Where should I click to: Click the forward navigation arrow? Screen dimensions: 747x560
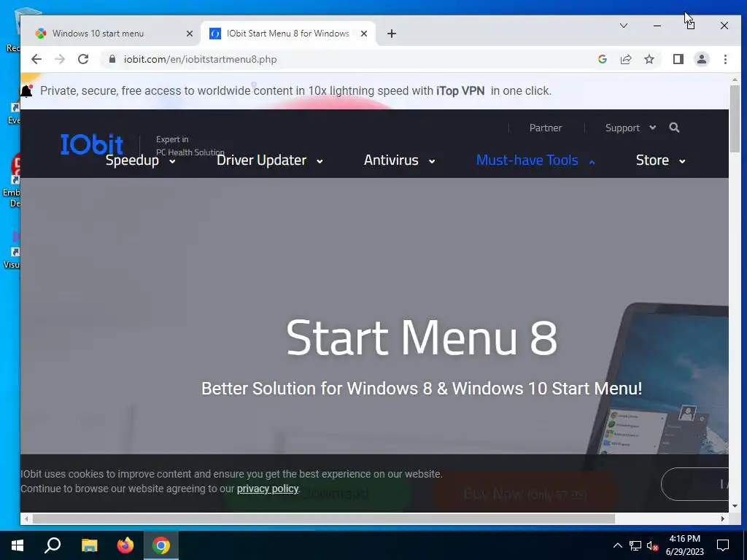pyautogui.click(x=60, y=59)
